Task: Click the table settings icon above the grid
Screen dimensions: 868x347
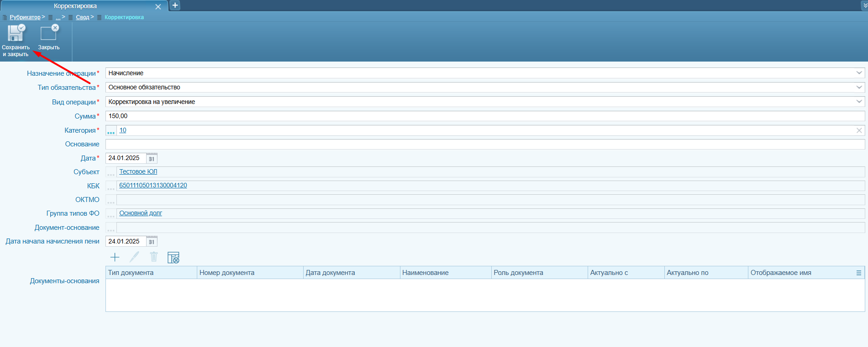Action: tap(174, 258)
